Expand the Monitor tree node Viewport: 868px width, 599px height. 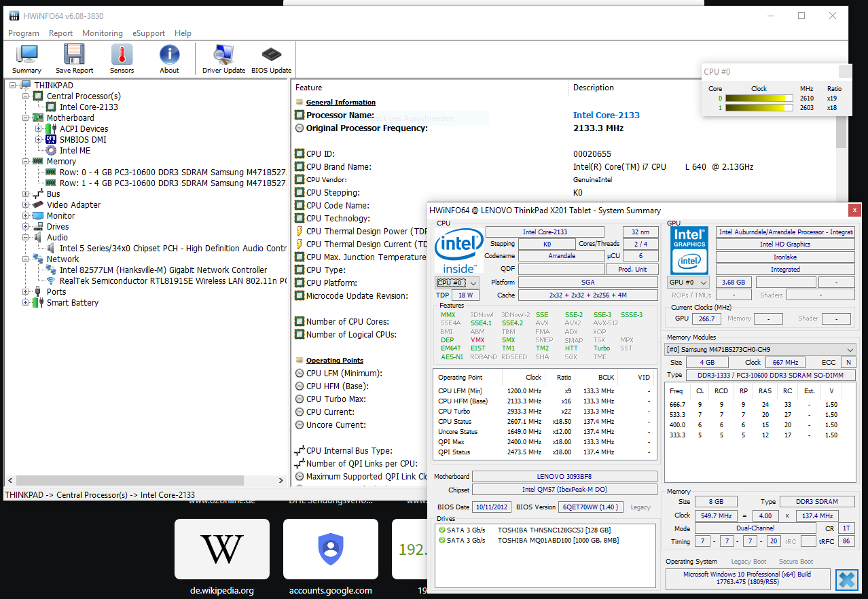tap(26, 215)
